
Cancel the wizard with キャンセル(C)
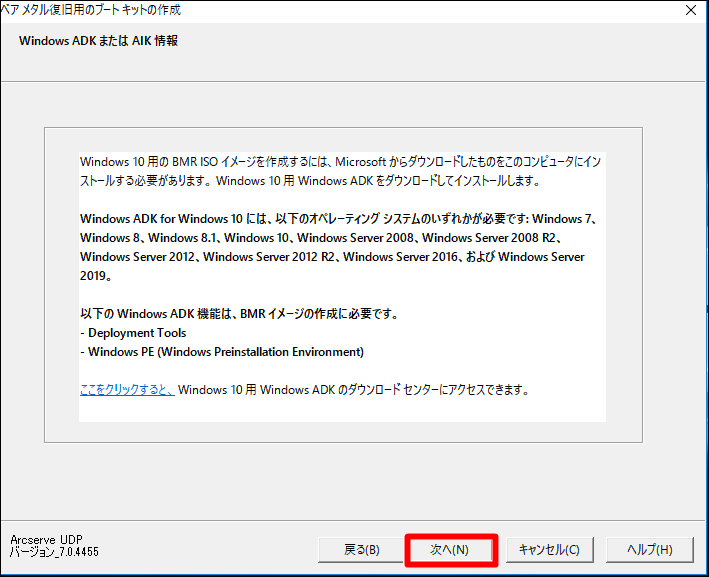tap(549, 550)
